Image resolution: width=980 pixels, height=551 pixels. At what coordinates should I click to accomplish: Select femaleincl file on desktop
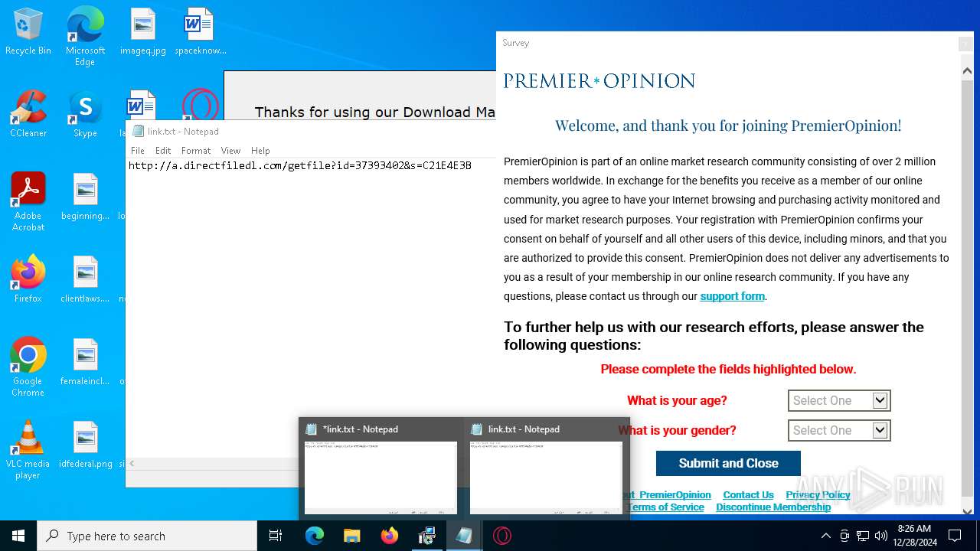(x=85, y=363)
